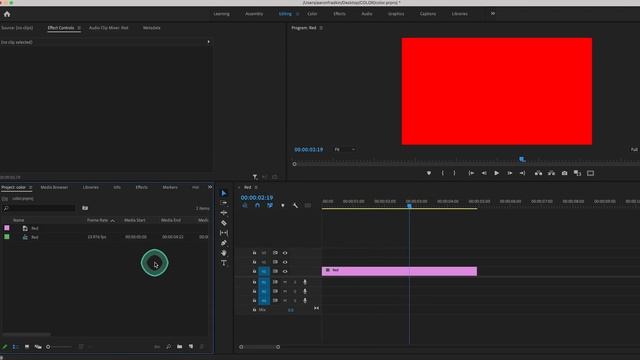Open the Program: Red panel menu
The image size is (640, 360).
pyautogui.click(x=321, y=28)
